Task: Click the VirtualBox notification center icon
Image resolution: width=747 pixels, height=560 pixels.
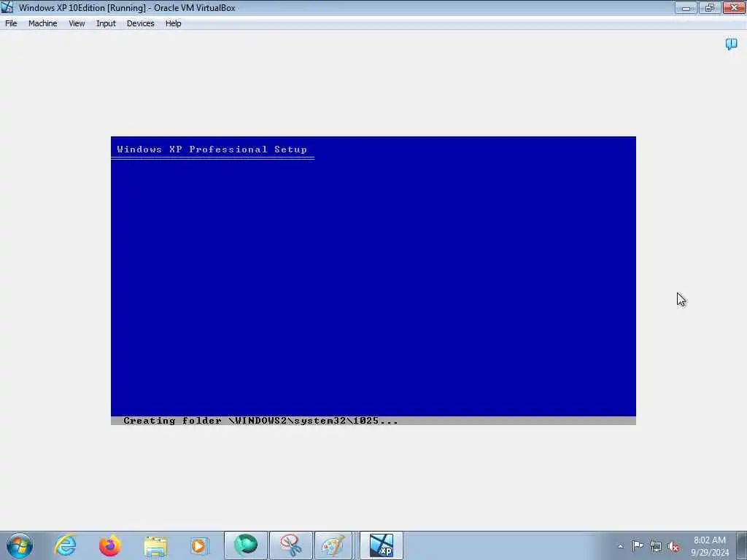Action: pos(731,44)
